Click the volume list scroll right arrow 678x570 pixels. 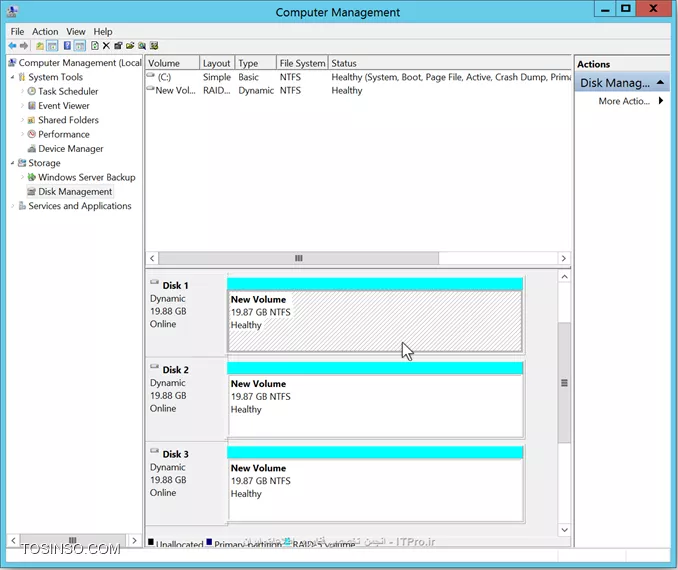point(563,258)
